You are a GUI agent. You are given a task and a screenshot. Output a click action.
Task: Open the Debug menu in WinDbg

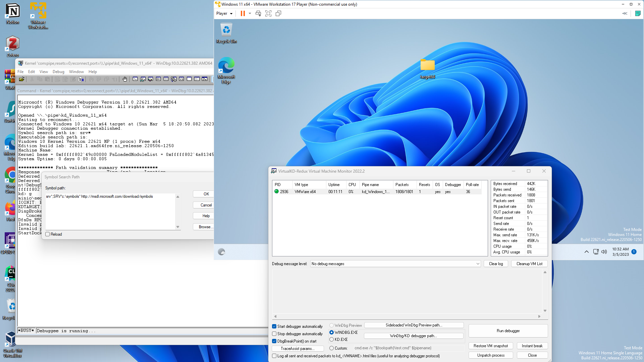coord(58,72)
